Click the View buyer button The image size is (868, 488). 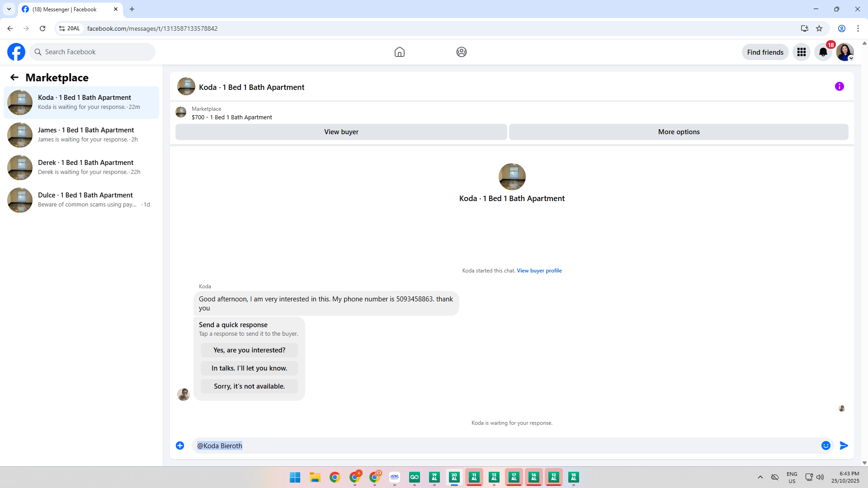pyautogui.click(x=341, y=132)
